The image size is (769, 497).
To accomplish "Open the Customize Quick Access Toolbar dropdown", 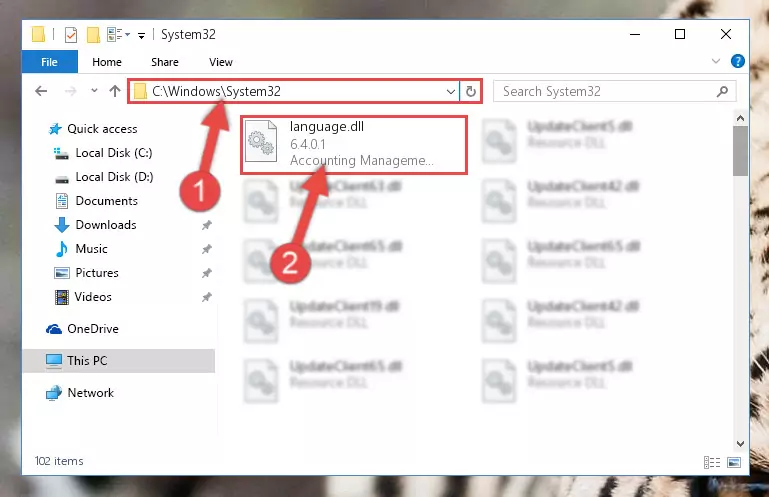I will tap(141, 35).
